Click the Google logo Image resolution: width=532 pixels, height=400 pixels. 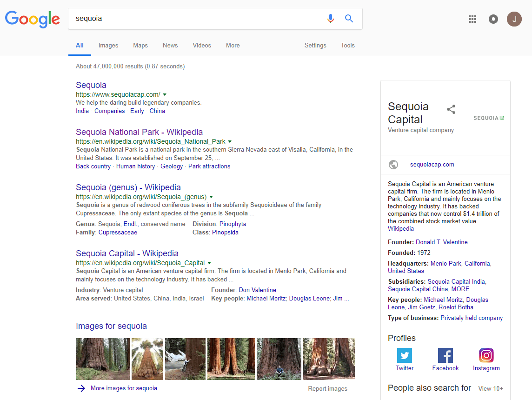[32, 19]
